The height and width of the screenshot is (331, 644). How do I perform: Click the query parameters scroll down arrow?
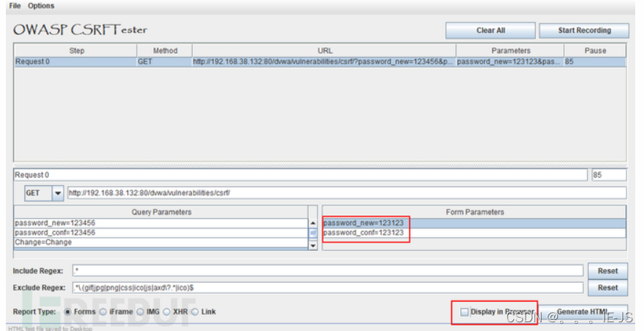coord(313,246)
